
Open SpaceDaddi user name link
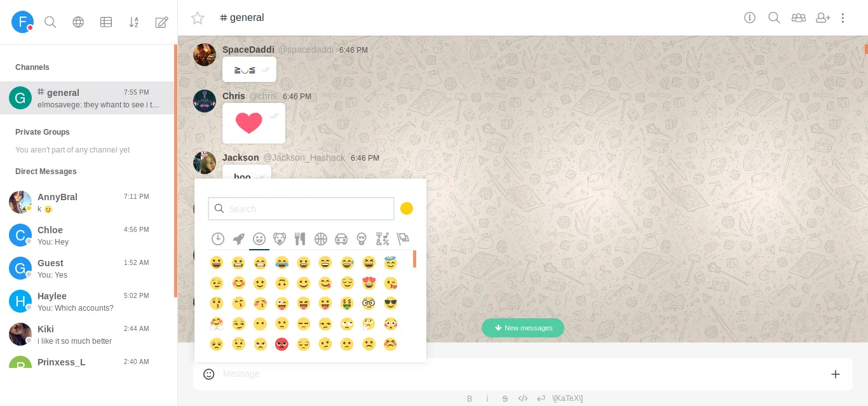pos(248,50)
